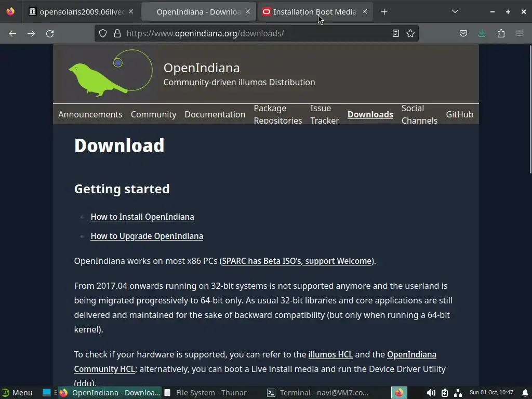Image resolution: width=532 pixels, height=399 pixels.
Task: Open the tracking protection shield icon
Action: point(103,33)
